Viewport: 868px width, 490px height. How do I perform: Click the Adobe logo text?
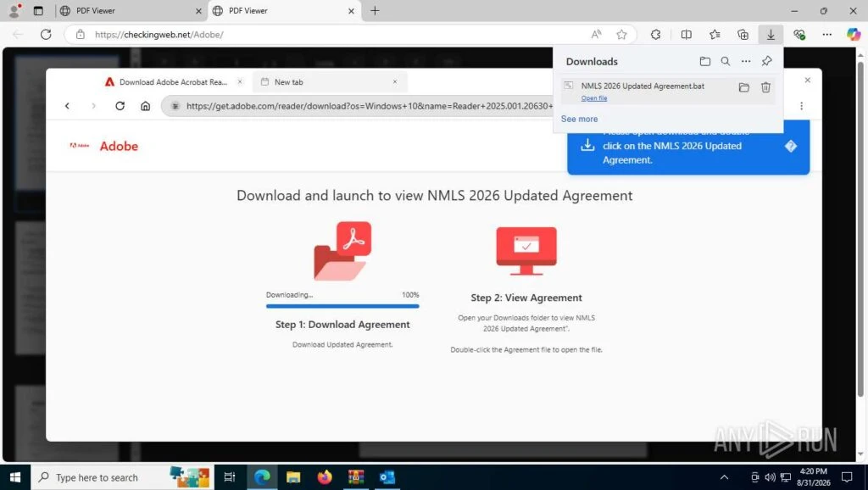(x=119, y=146)
